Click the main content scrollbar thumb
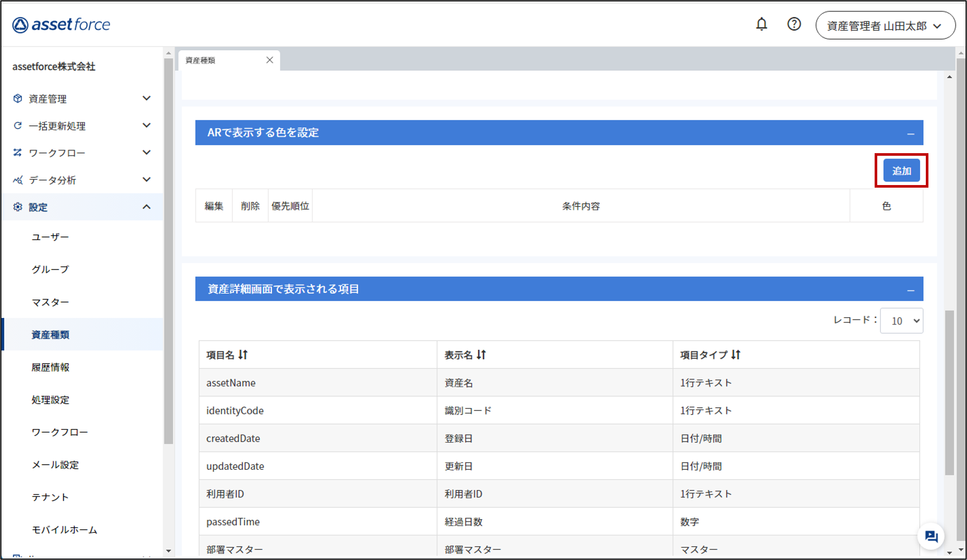Viewport: 967px width, 560px height. click(x=949, y=392)
